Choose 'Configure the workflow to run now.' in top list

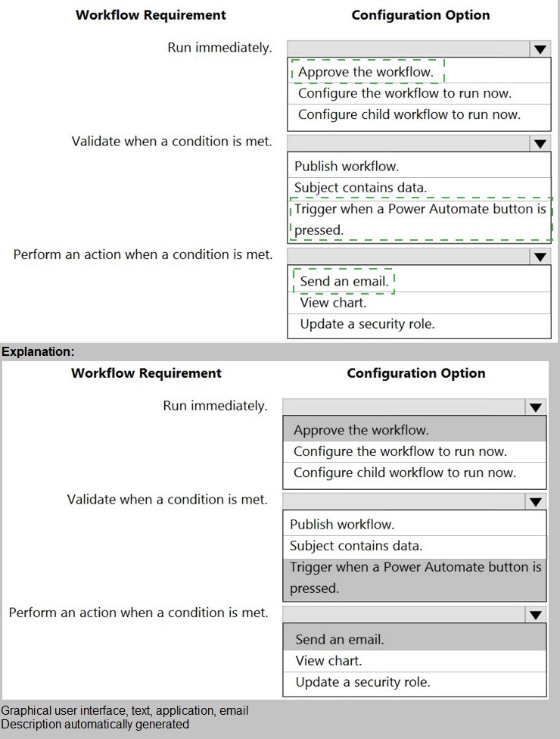(x=405, y=94)
